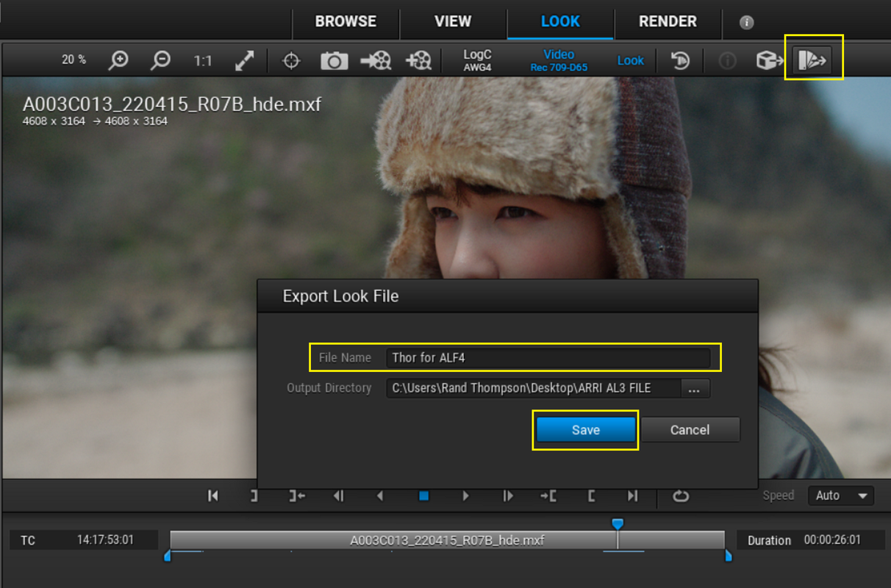The image size is (891, 588).
Task: Play the clip in reverse
Action: click(381, 496)
